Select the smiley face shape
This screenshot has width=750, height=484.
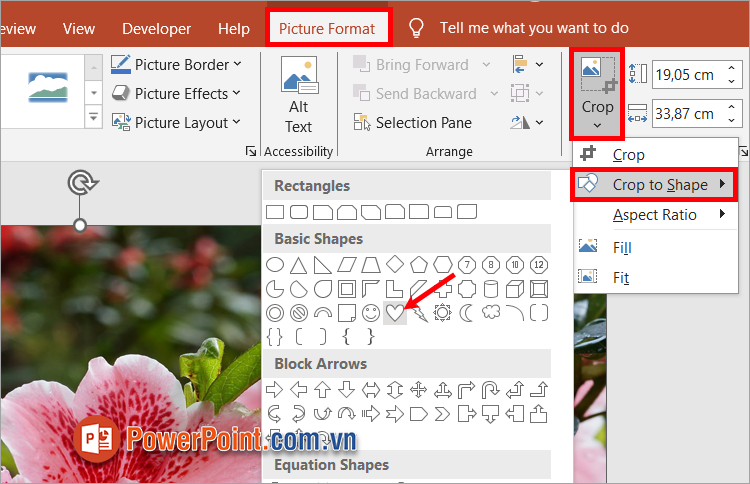371,313
